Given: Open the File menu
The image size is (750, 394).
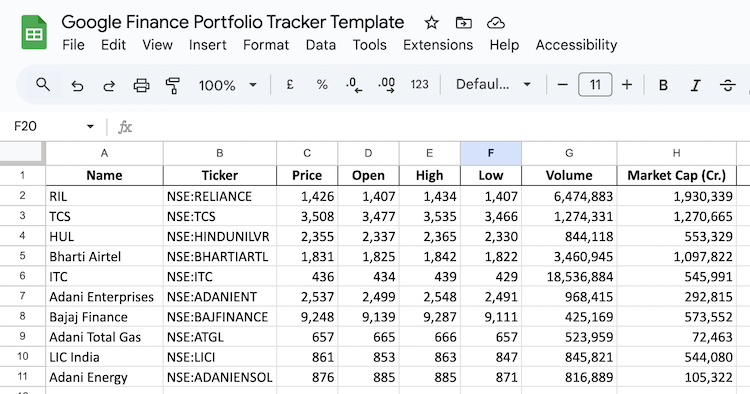Looking at the screenshot, I should [x=73, y=45].
